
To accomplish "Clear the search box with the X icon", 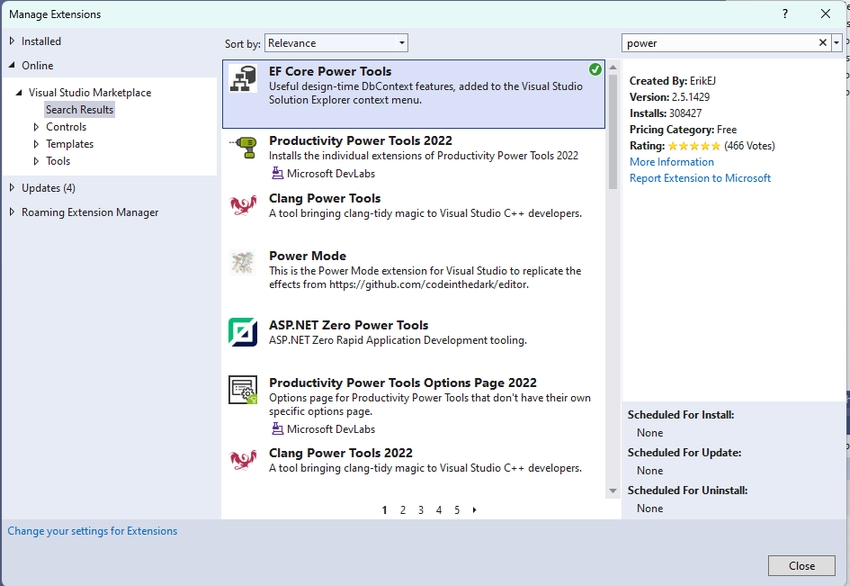I will pyautogui.click(x=823, y=43).
